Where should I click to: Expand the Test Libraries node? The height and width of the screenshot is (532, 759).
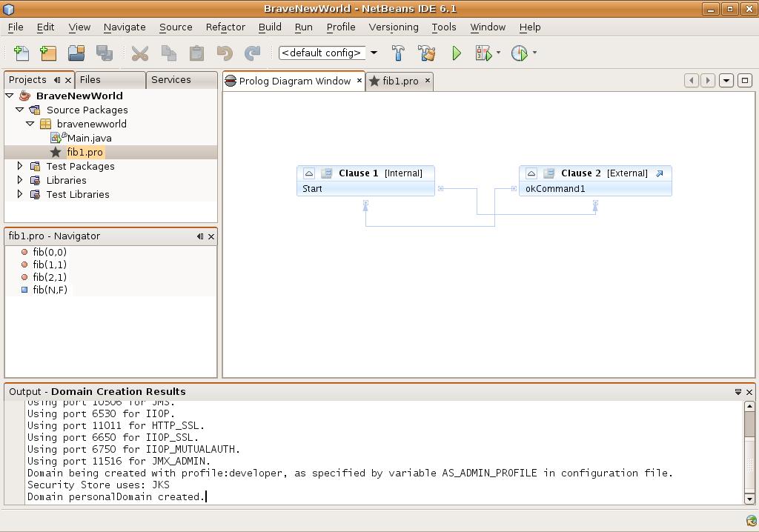click(20, 194)
